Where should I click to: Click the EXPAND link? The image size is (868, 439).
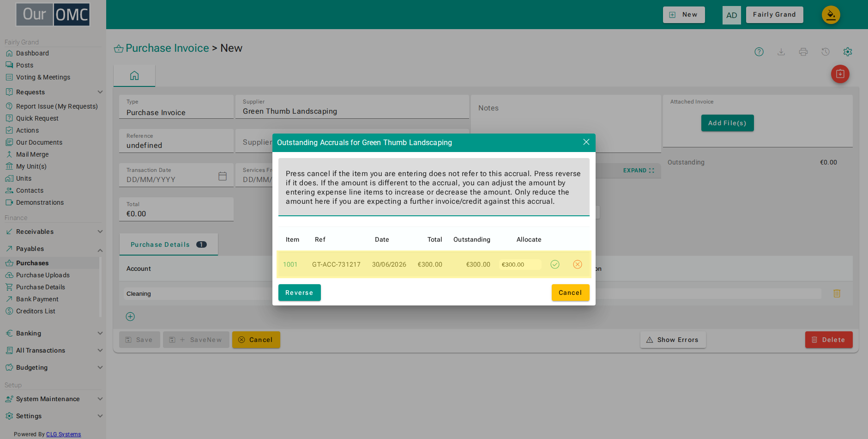point(639,171)
